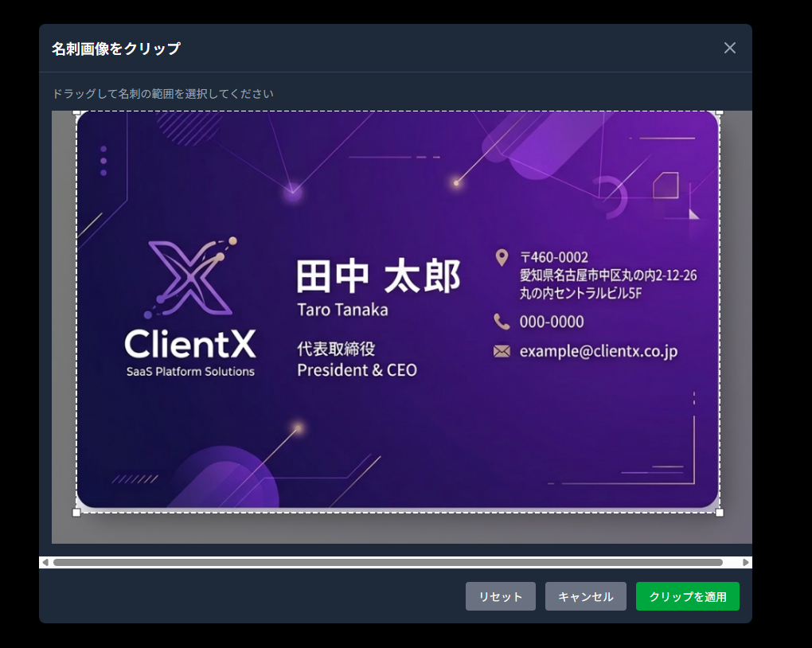Click the President & CEO title text

click(x=357, y=370)
